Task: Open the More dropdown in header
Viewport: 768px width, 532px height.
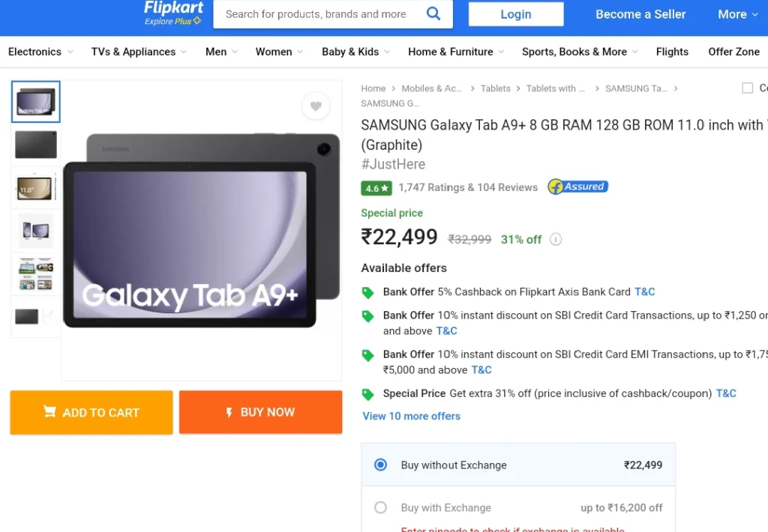Action: pos(738,14)
